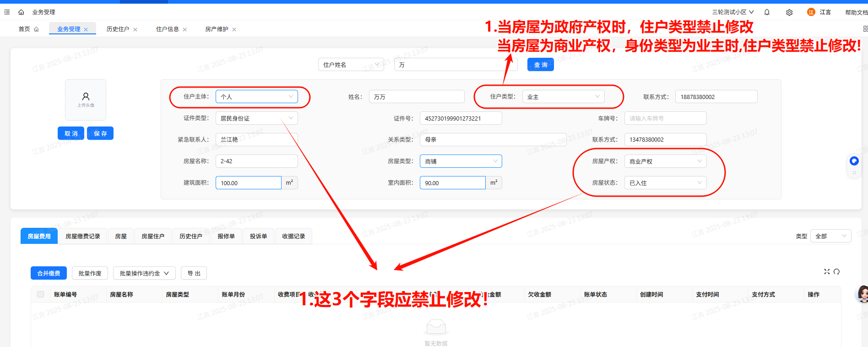Click the hamburger menu collapse icon
This screenshot has width=868, height=347.
tap(7, 12)
